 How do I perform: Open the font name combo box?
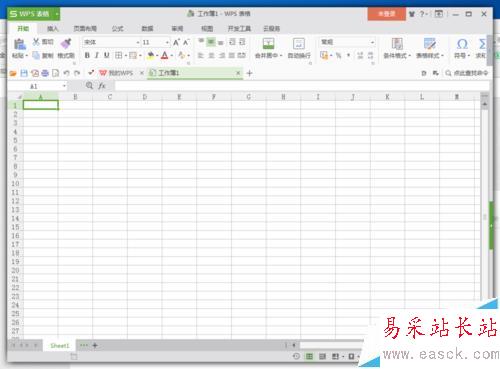(x=111, y=42)
